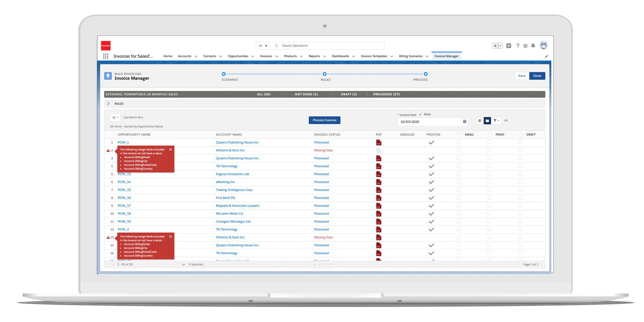Open the Opportunities navigation tab

click(238, 56)
